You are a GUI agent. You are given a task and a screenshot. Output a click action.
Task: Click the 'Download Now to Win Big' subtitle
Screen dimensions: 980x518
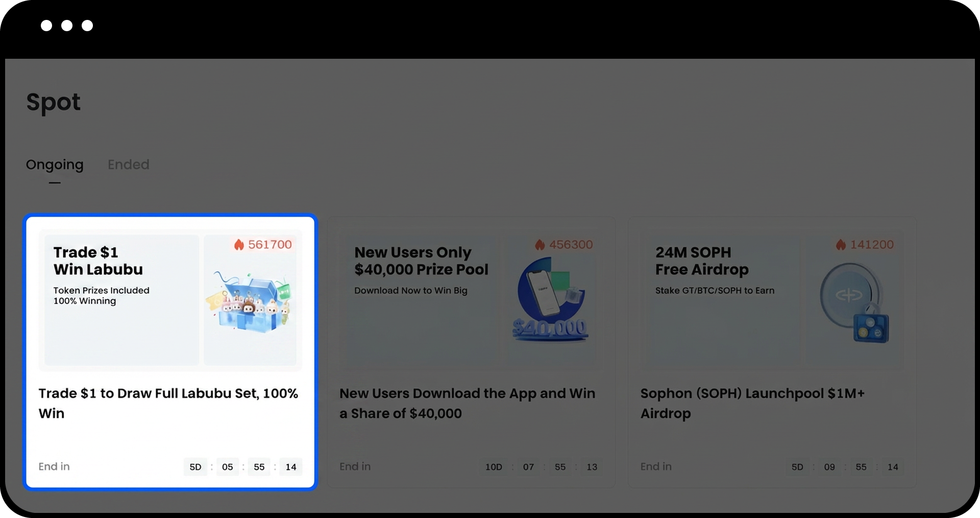tap(411, 290)
